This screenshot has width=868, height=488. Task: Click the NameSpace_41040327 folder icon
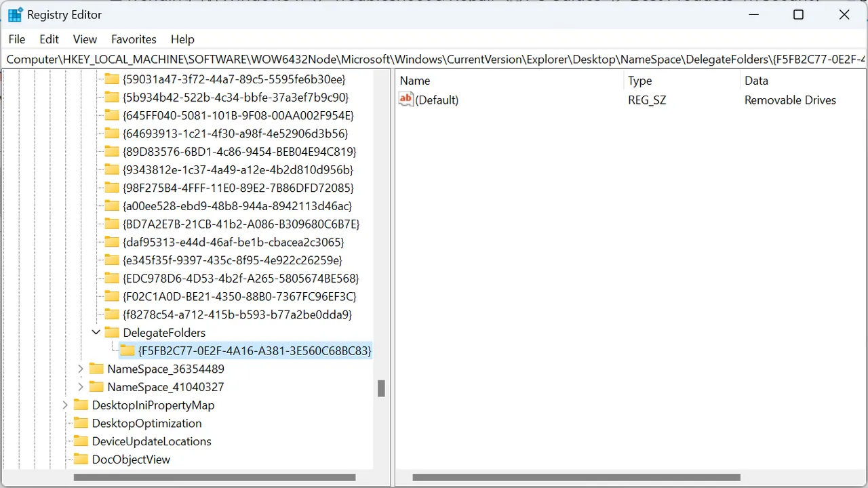tap(96, 387)
